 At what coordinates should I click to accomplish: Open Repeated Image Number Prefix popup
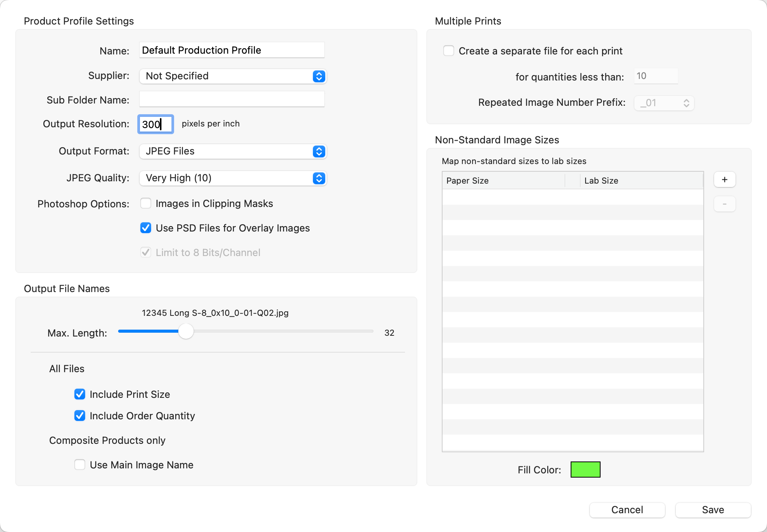(664, 103)
